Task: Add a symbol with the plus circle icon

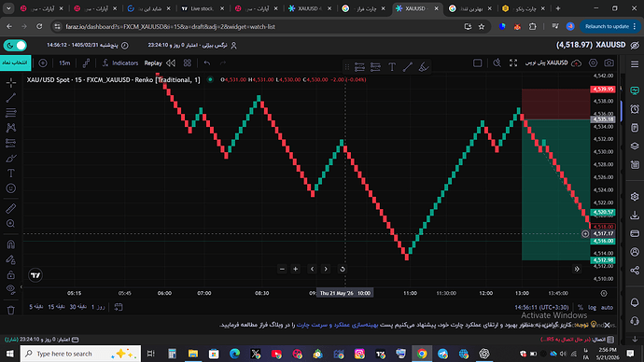Action: [43, 63]
